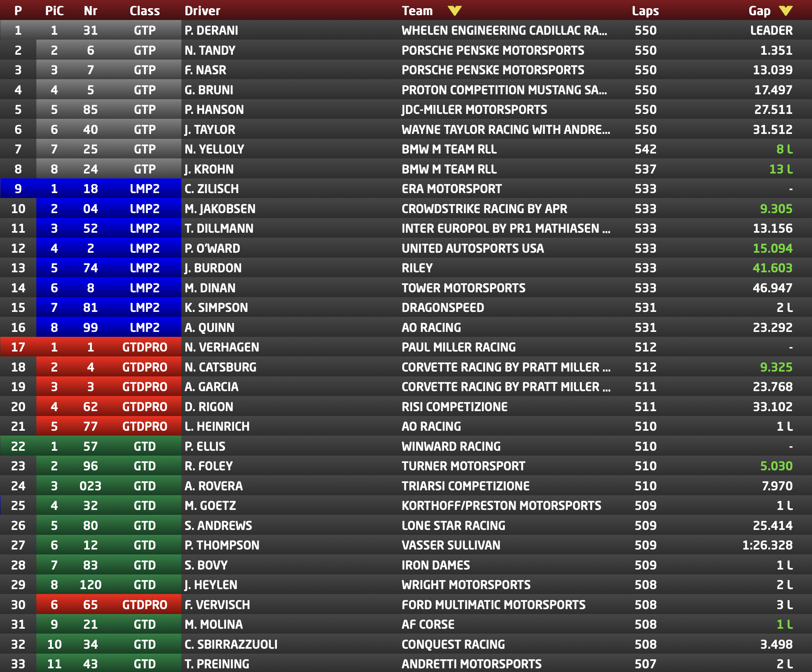Sort by the Laps column header
Image resolution: width=812 pixels, height=672 pixels.
coord(645,11)
